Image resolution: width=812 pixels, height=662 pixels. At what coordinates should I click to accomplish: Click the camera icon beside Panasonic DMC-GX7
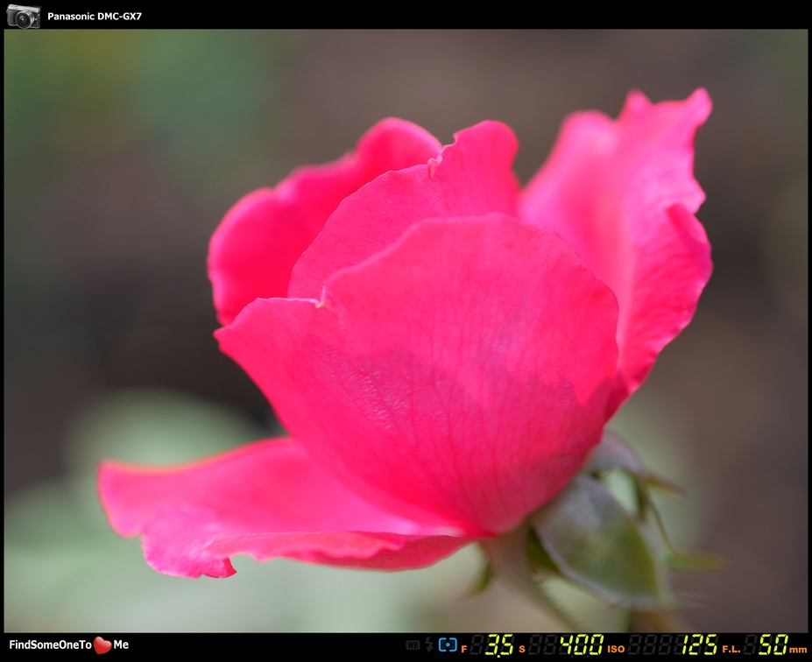24,16
